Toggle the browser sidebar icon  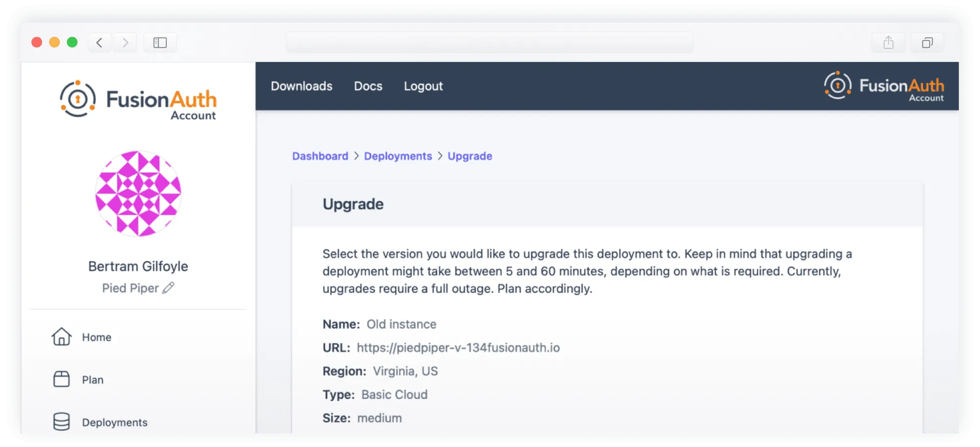pos(160,43)
